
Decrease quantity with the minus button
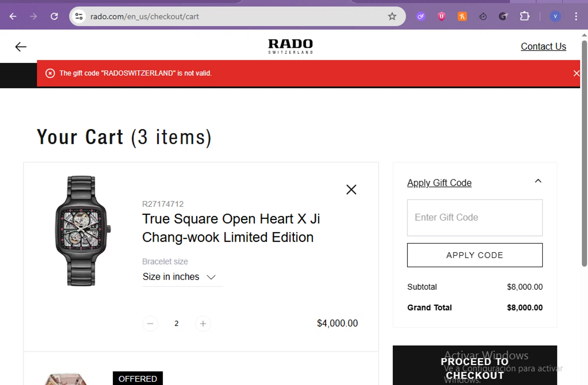coord(150,324)
